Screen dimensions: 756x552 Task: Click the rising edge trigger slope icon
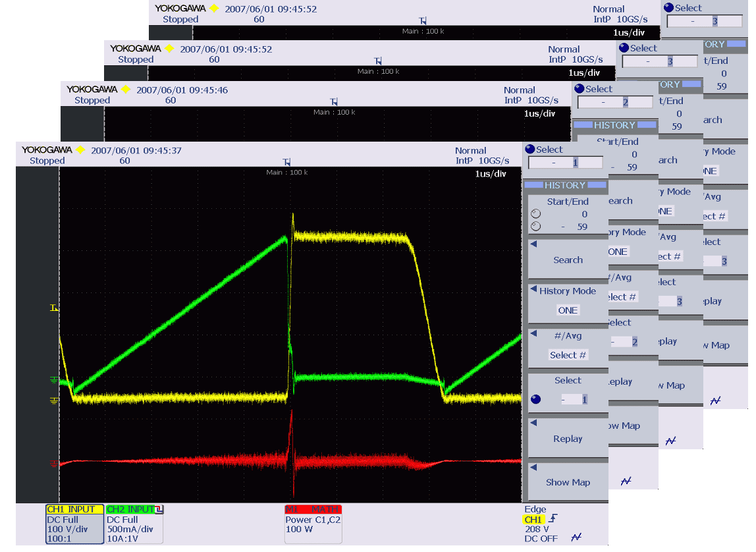pyautogui.click(x=552, y=519)
